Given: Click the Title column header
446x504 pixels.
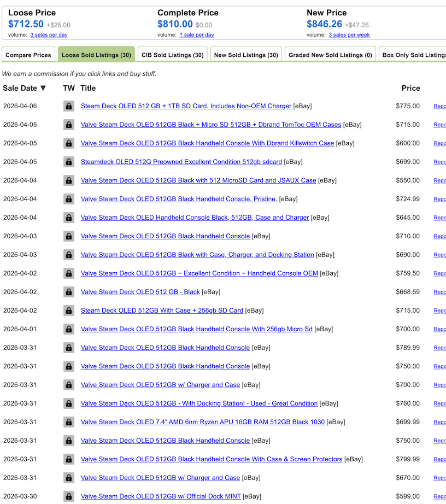Looking at the screenshot, I should (88, 88).
